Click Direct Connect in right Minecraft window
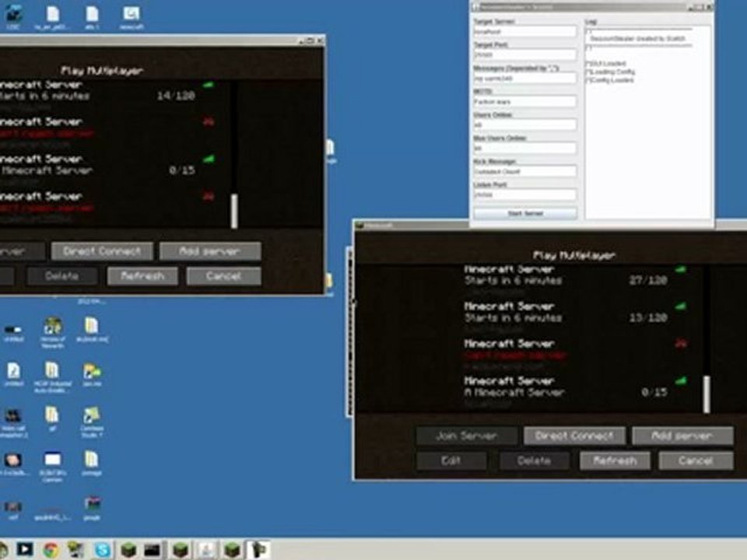Viewport: 747px width, 560px height. [574, 436]
